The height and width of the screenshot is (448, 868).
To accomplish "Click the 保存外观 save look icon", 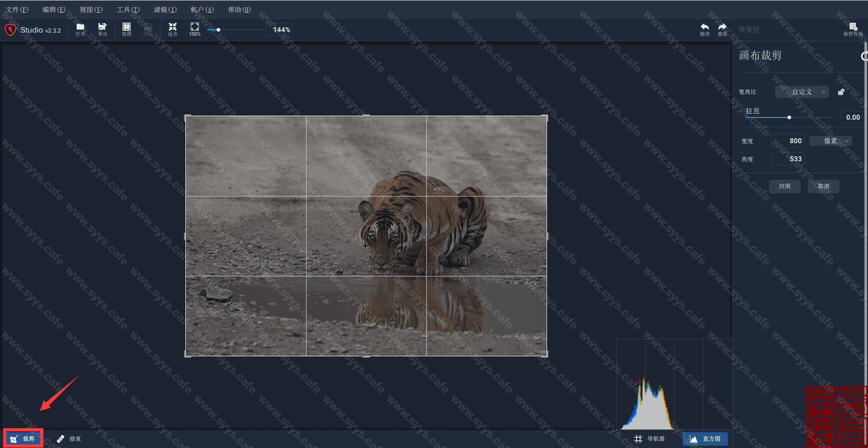I will pos(853,29).
